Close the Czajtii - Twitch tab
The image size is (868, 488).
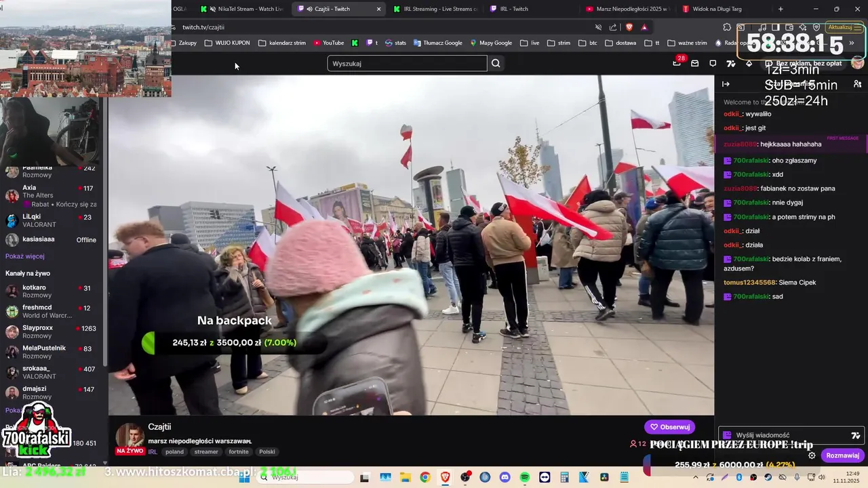pos(378,9)
